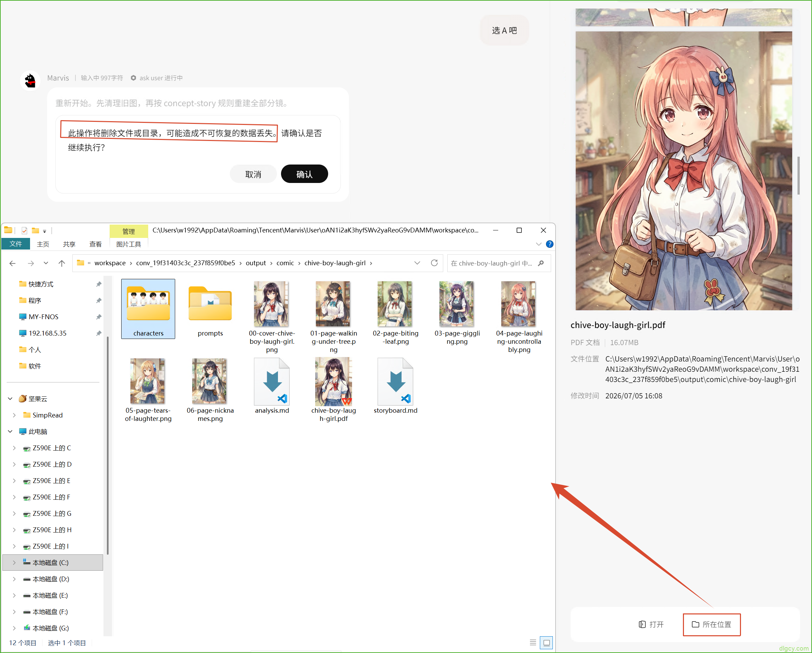Select 02-page-biting-leaf.png thumbnail
The image size is (812, 653).
point(395,313)
